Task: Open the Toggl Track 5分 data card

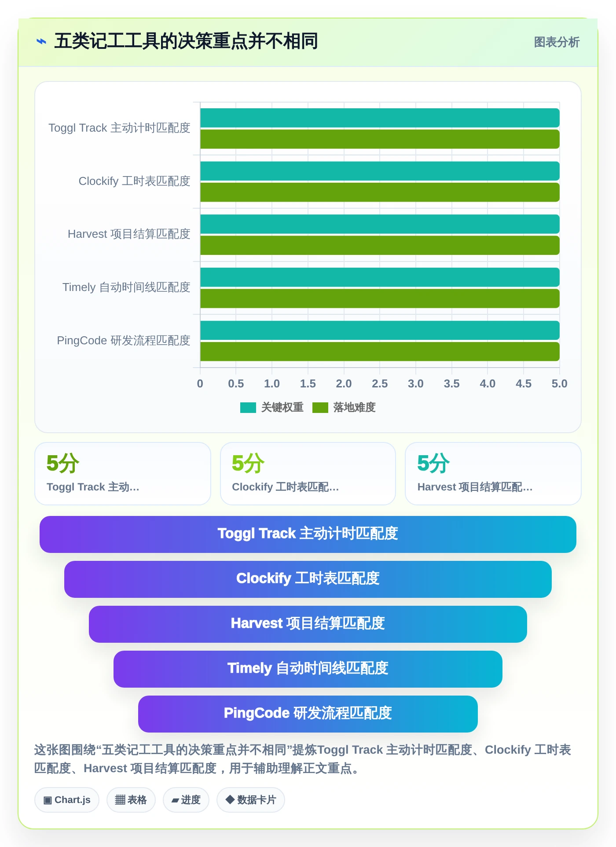Action: point(123,474)
